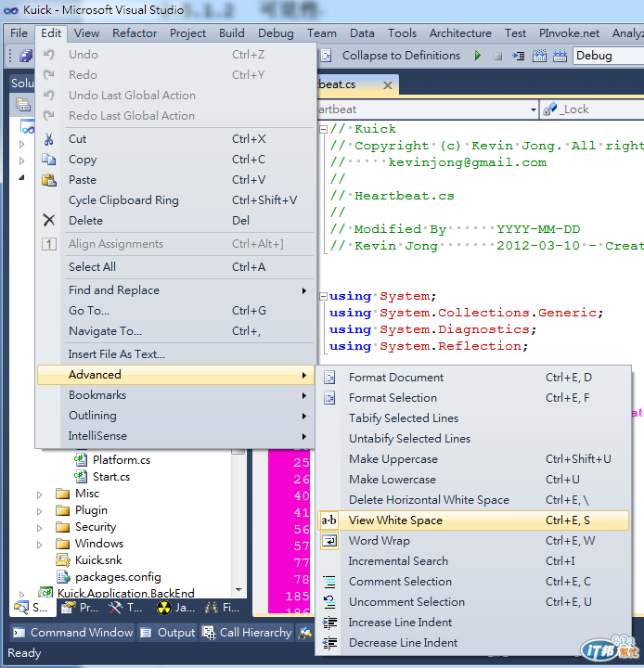Open the Tools menu
The width and height of the screenshot is (644, 668).
[x=402, y=33]
